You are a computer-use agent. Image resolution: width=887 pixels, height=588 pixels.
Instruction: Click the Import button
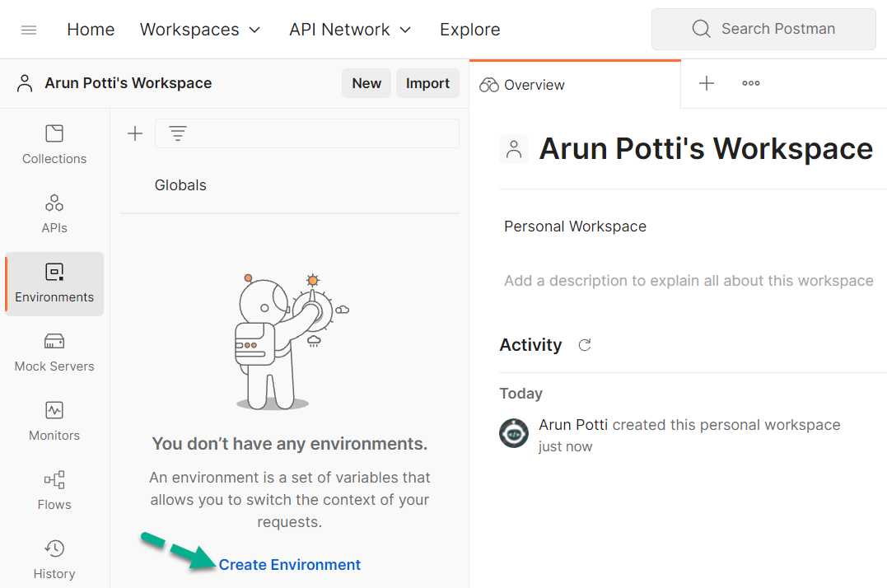[427, 82]
